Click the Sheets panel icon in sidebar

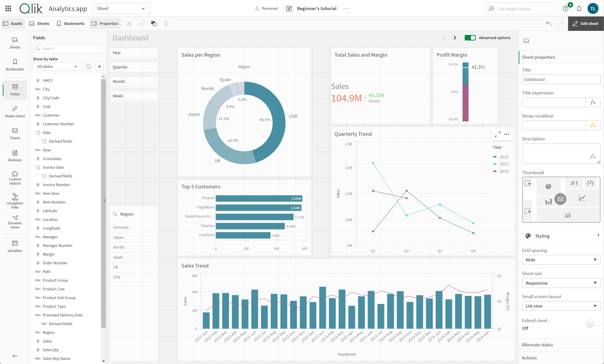point(15,42)
